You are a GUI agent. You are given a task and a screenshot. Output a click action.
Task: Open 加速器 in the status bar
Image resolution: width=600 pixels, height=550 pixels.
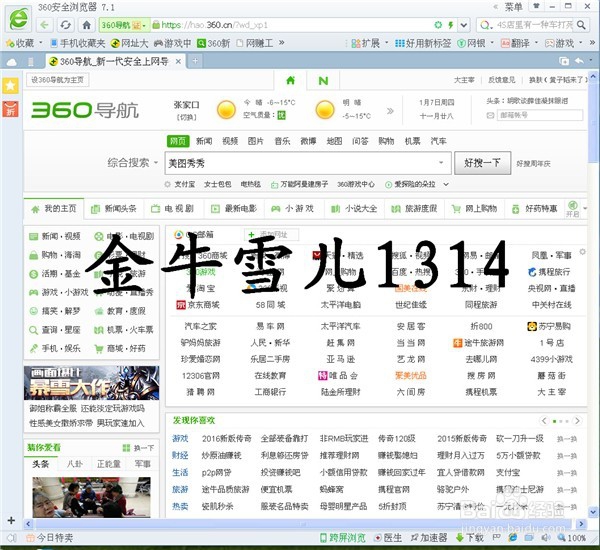[x=428, y=538]
